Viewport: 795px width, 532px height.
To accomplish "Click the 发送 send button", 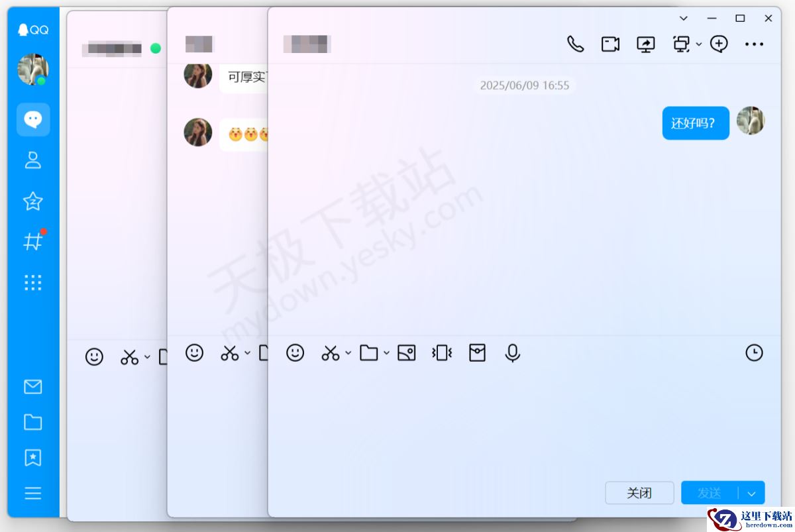I will pos(709,493).
